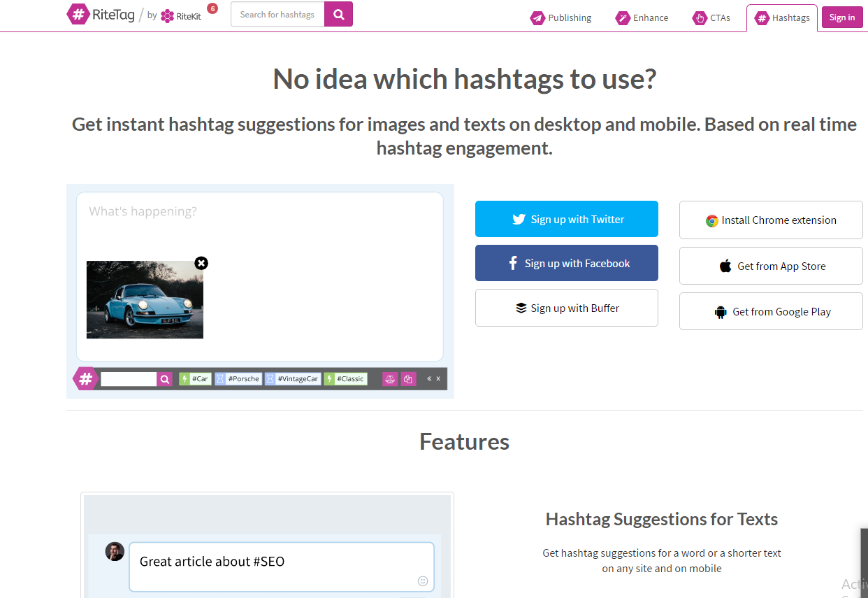This screenshot has width=868, height=598.
Task: Click the Great article about #SEO text box
Action: 282,567
